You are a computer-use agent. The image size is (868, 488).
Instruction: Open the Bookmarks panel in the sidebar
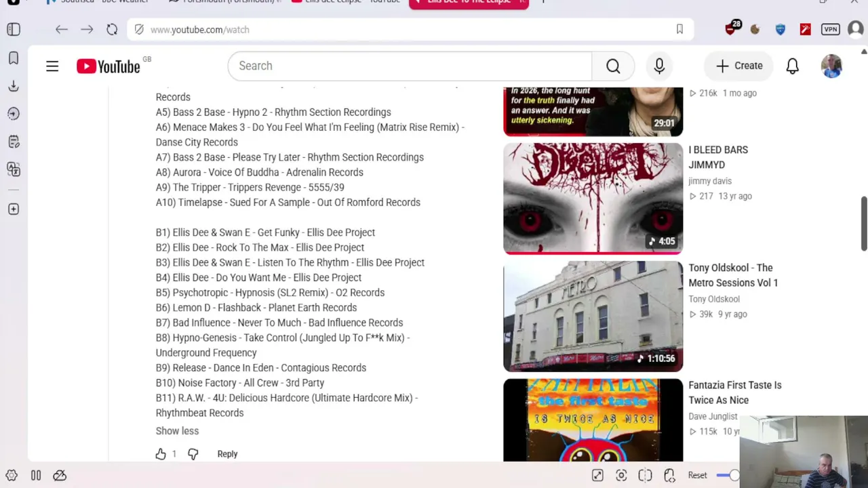[x=14, y=58]
